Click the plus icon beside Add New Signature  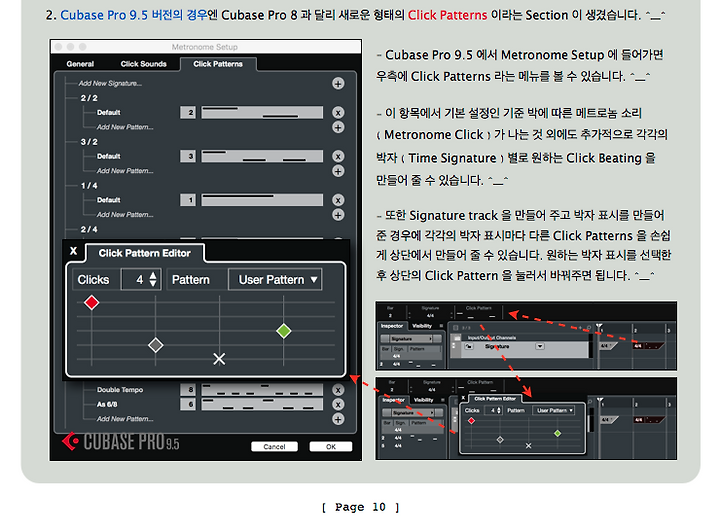click(338, 84)
